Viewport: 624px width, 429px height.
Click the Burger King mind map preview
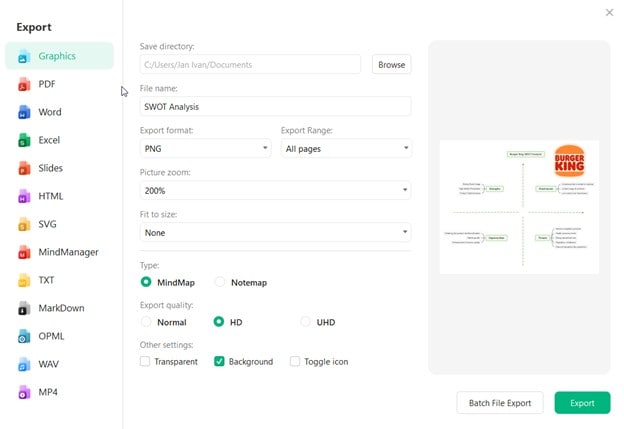(518, 206)
